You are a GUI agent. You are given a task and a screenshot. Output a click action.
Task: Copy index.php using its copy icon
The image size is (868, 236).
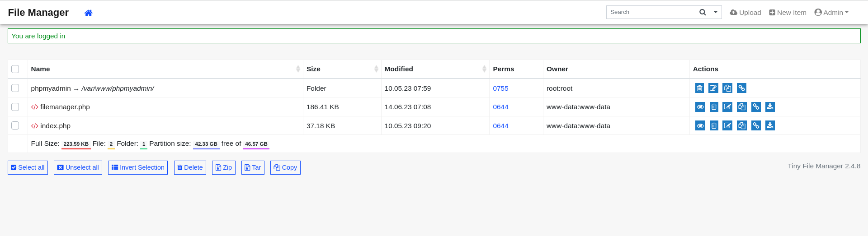coord(741,125)
